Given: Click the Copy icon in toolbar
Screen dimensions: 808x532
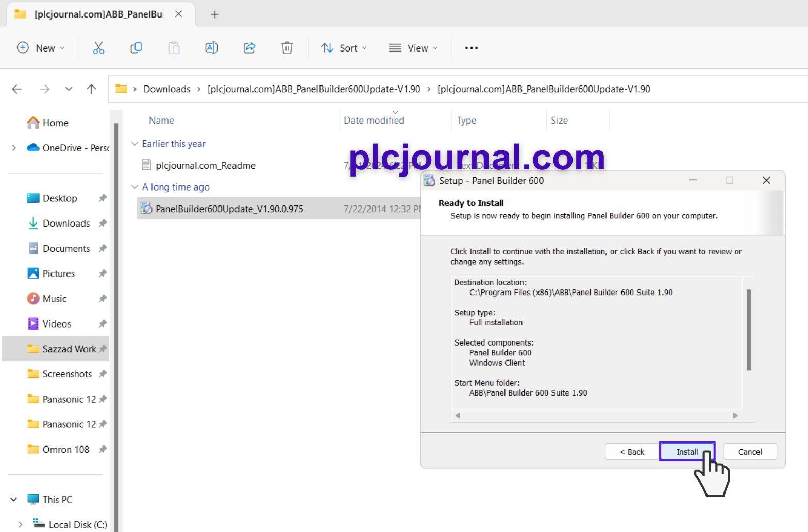Looking at the screenshot, I should tap(136, 48).
